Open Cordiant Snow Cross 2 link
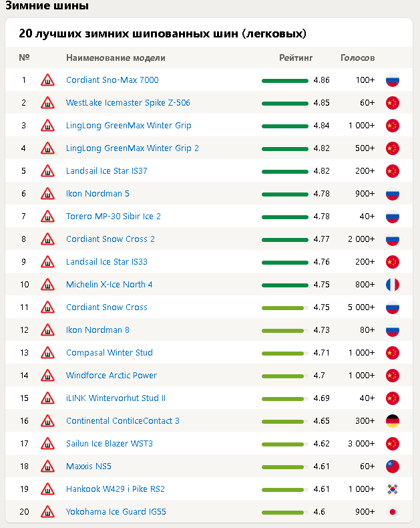This screenshot has height=528, width=420. click(x=110, y=239)
